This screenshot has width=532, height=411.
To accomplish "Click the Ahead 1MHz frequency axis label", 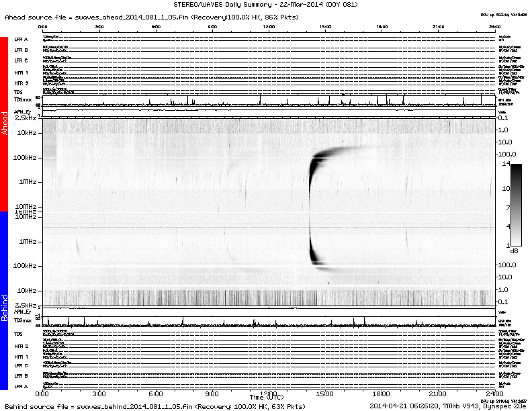I will [28, 182].
